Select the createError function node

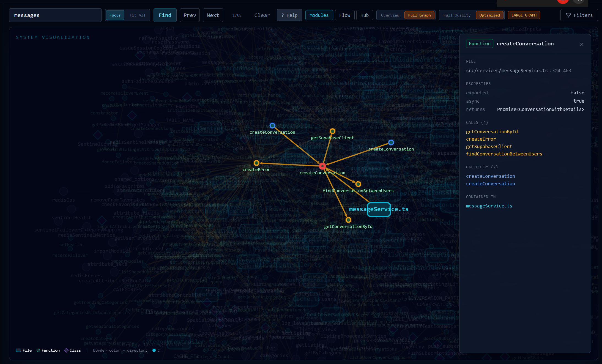tap(256, 163)
